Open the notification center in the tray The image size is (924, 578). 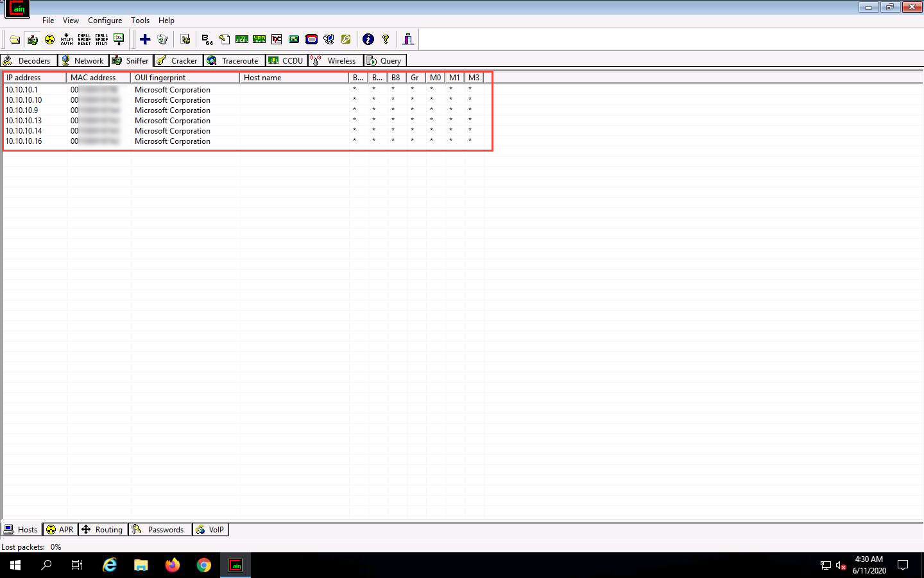903,565
